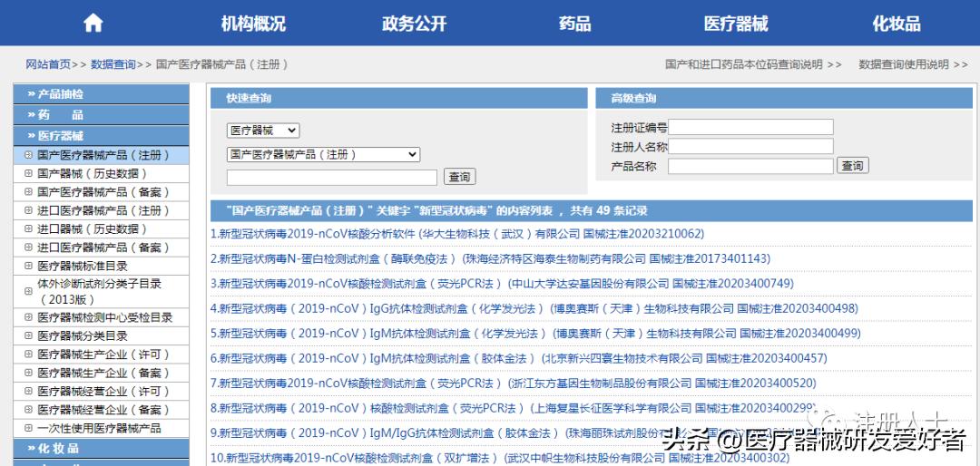Click plus icon beside 医疗器械生产企业（许可）
Viewport: 980px width, 466px height.
(x=28, y=354)
